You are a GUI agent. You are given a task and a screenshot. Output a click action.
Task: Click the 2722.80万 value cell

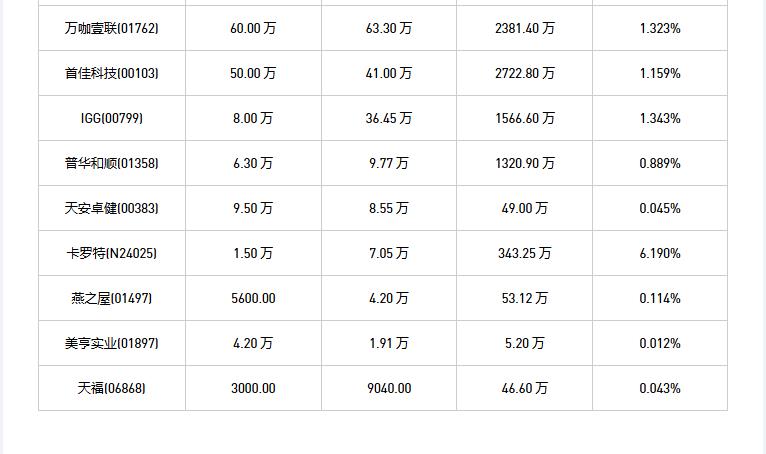point(524,73)
